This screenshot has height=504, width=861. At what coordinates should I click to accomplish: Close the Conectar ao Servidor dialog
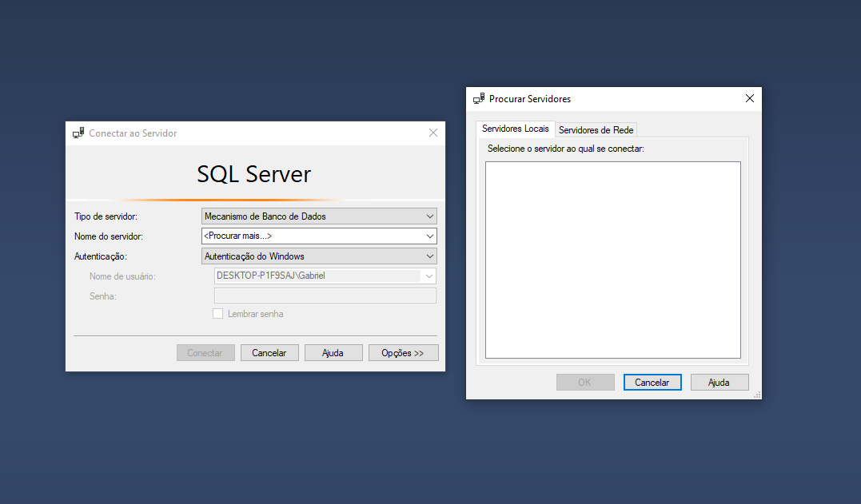(x=433, y=133)
